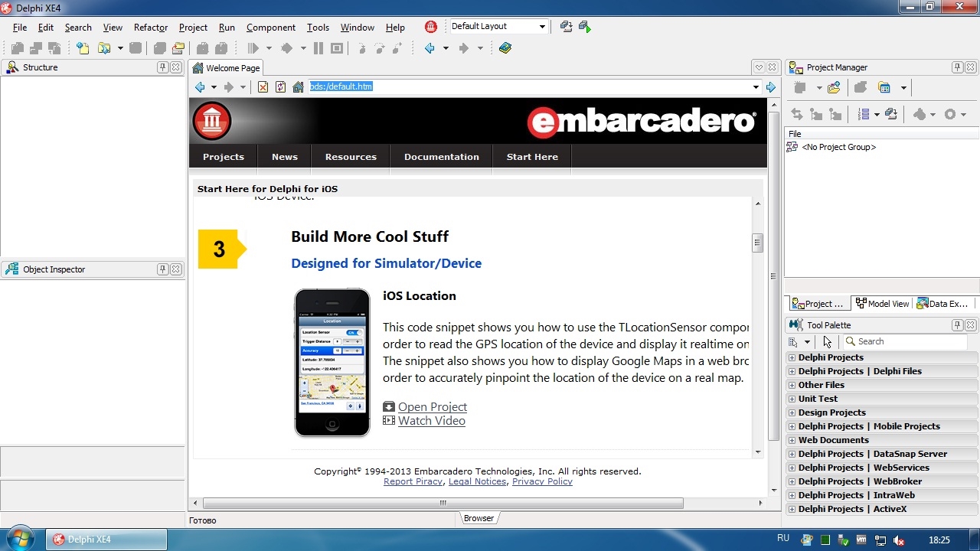Click the New Items toolbar icon
The image size is (980, 551).
82,48
